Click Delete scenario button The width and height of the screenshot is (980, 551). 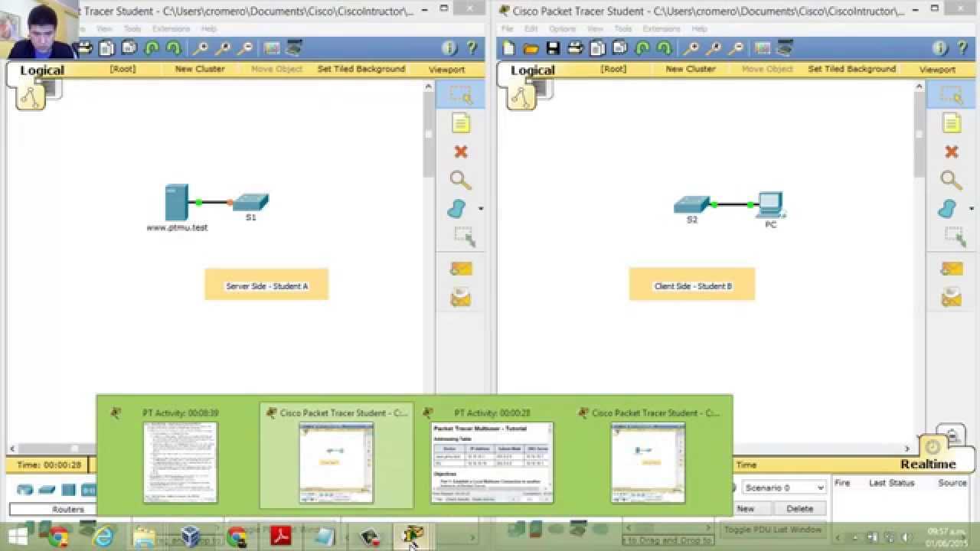click(x=800, y=508)
